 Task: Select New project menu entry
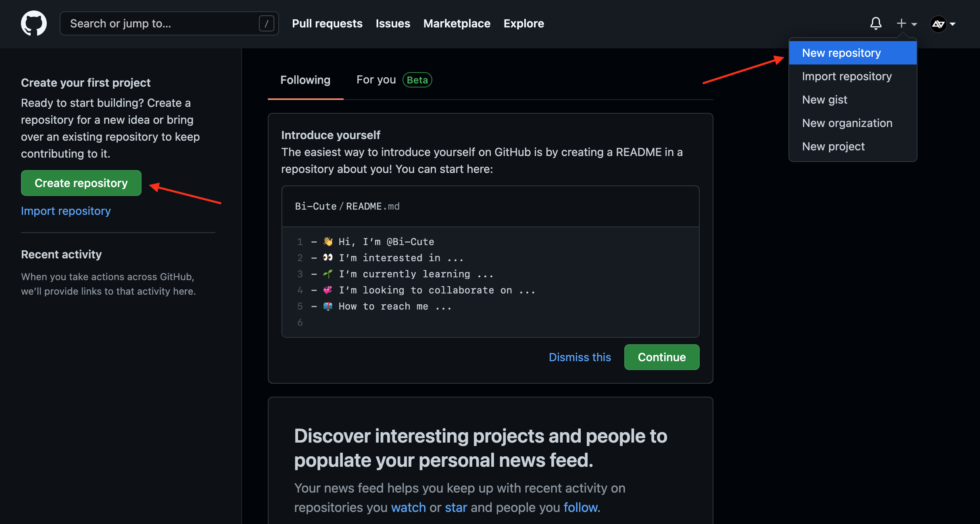[833, 146]
